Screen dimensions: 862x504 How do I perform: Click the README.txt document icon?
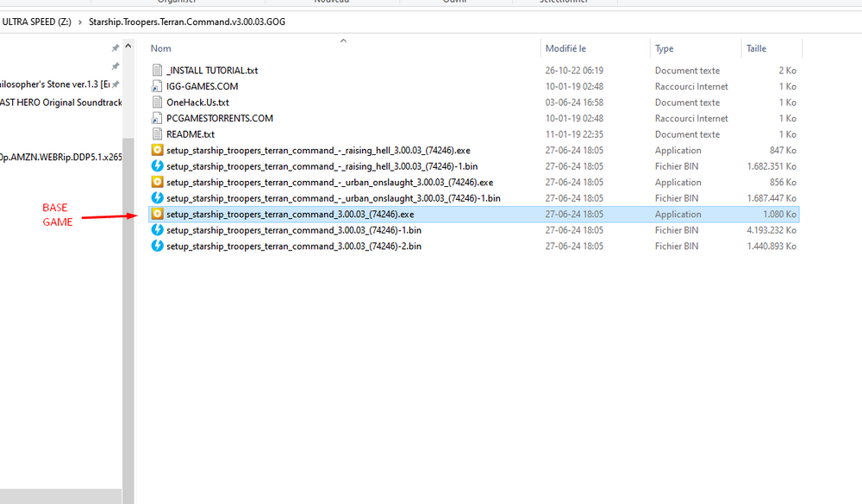point(157,134)
